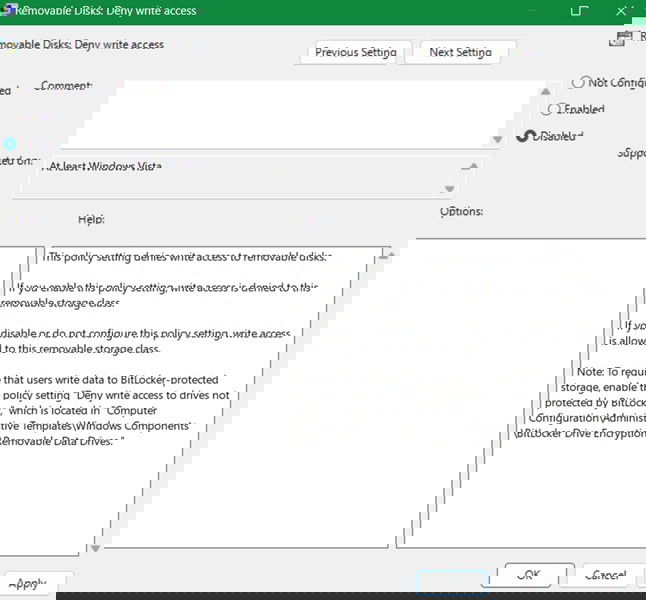Select the Not Configured radio button

pos(578,83)
